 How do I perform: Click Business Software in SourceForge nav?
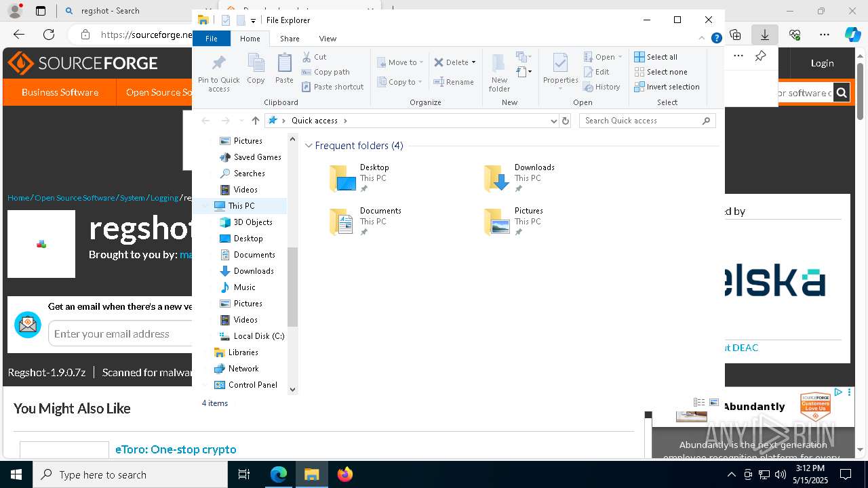tap(60, 92)
